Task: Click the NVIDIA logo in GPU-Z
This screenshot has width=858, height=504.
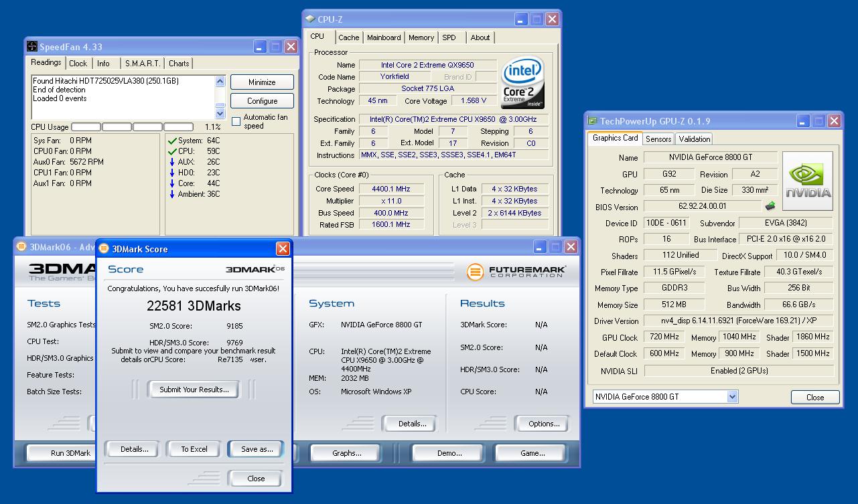Action: pyautogui.click(x=807, y=181)
